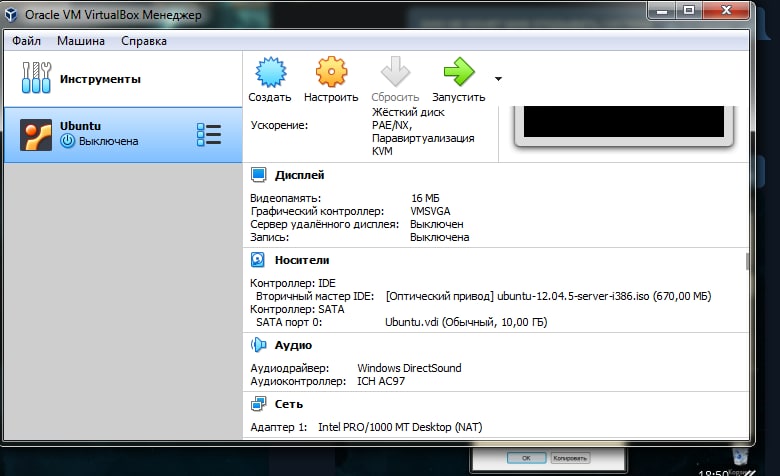The image size is (780, 476).
Task: Click the ubuntu-12.04.5-server-i386.iso optical drive entry
Action: pyautogui.click(x=548, y=296)
